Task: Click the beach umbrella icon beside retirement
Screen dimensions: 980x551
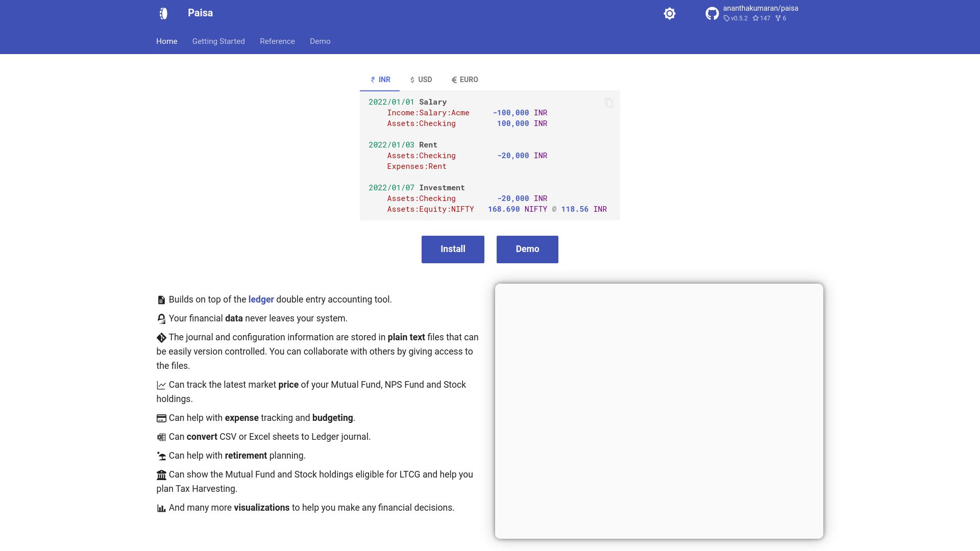Action: coord(161,456)
